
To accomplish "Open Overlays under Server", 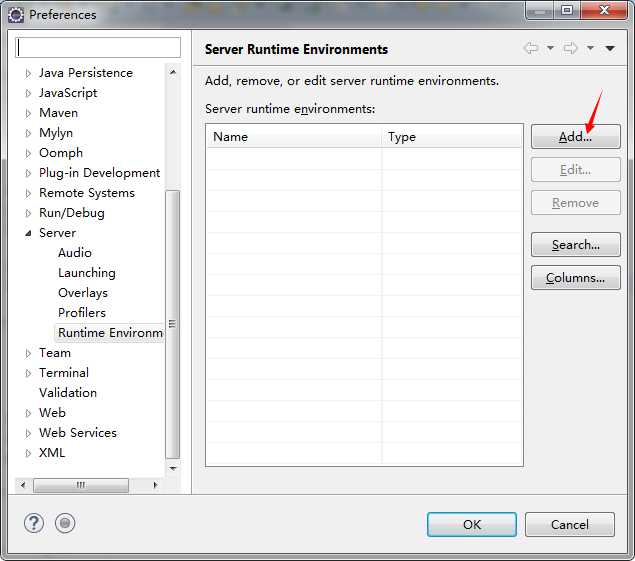I will click(83, 293).
